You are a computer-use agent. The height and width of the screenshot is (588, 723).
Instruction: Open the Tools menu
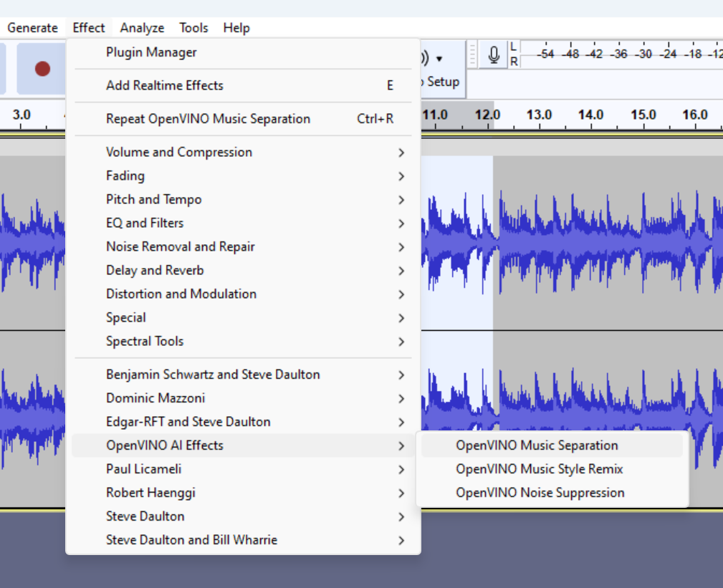point(193,28)
